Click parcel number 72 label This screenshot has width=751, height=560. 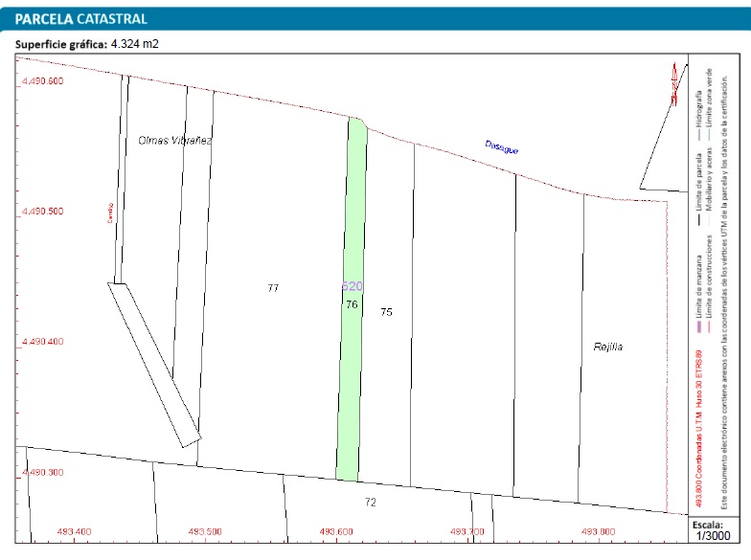[370, 502]
